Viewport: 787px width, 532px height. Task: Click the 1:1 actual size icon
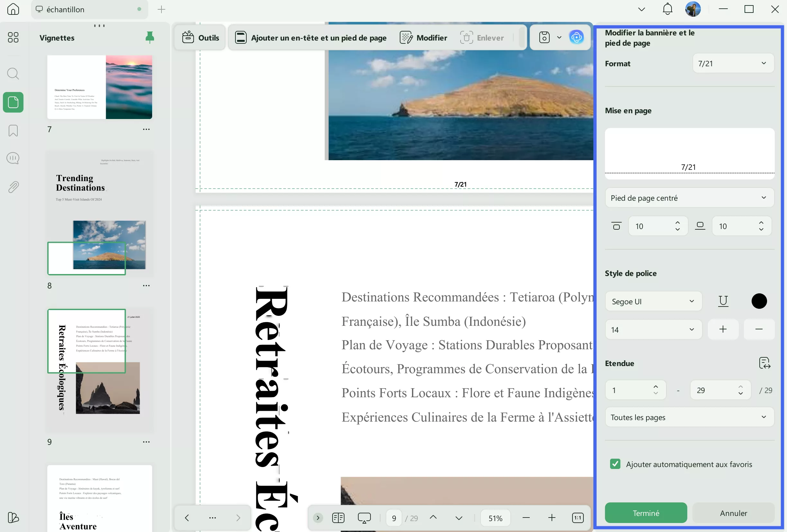point(577,518)
